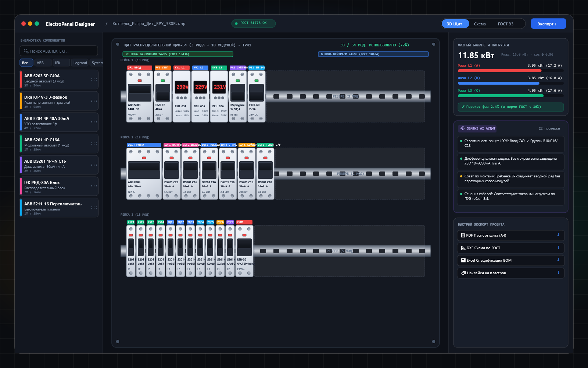Screen dimensions: 588x368
Task: Select the KV1 L1 relay showing 230V
Action: coord(181,96)
